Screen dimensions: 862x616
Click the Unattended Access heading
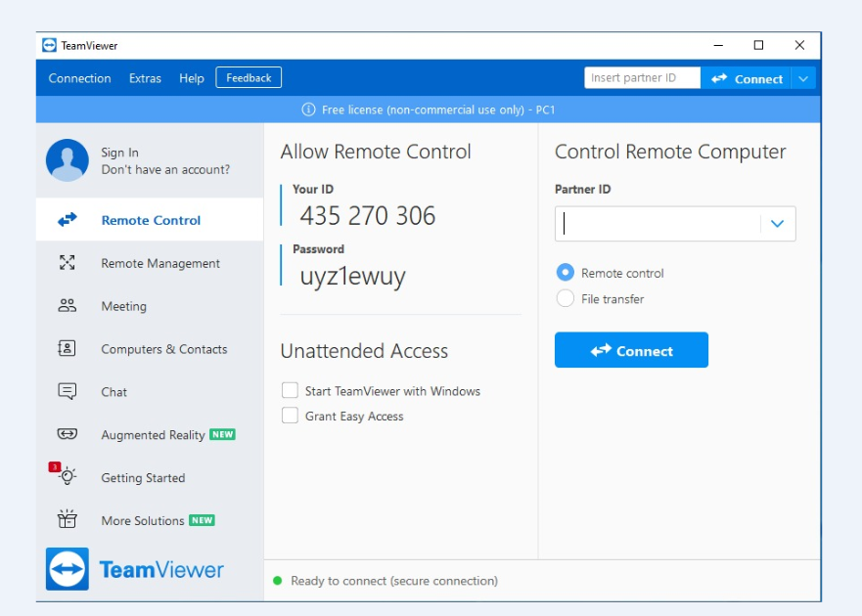[364, 351]
